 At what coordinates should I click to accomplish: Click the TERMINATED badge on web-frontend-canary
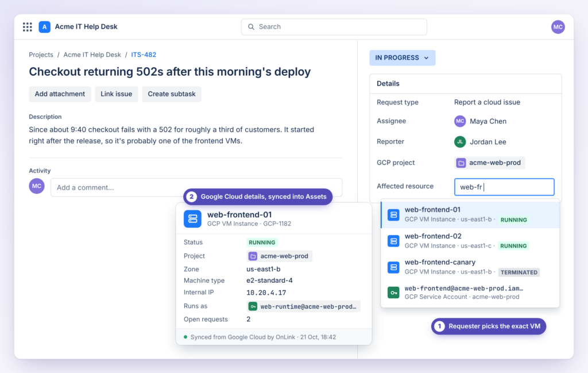519,272
